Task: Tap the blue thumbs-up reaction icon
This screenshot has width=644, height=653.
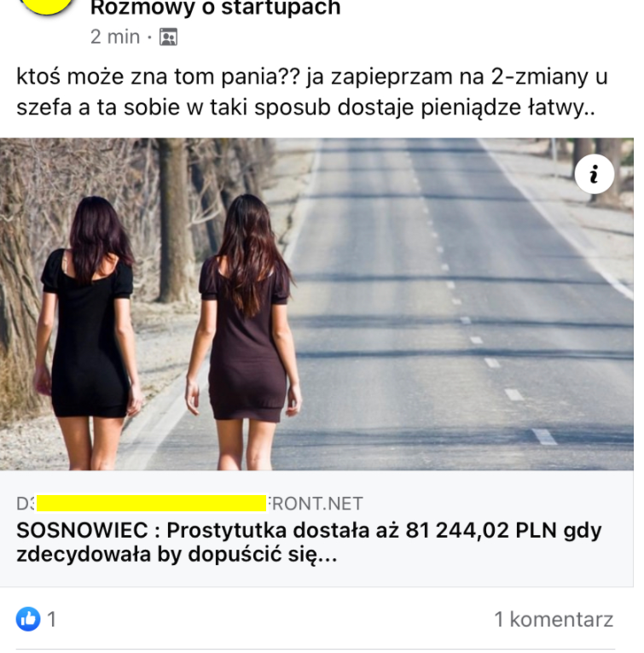Action: coord(28,619)
